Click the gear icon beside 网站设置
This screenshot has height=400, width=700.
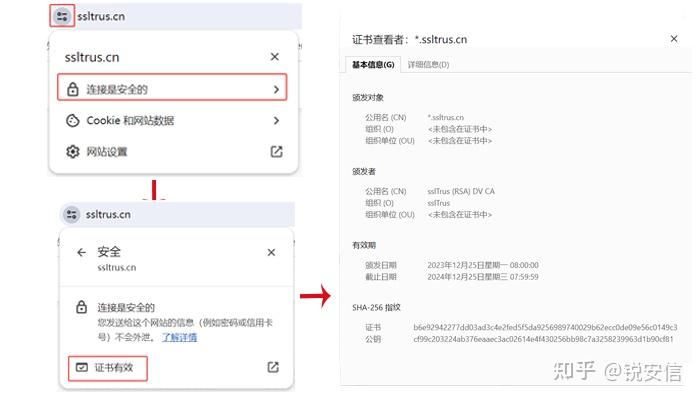coord(72,152)
